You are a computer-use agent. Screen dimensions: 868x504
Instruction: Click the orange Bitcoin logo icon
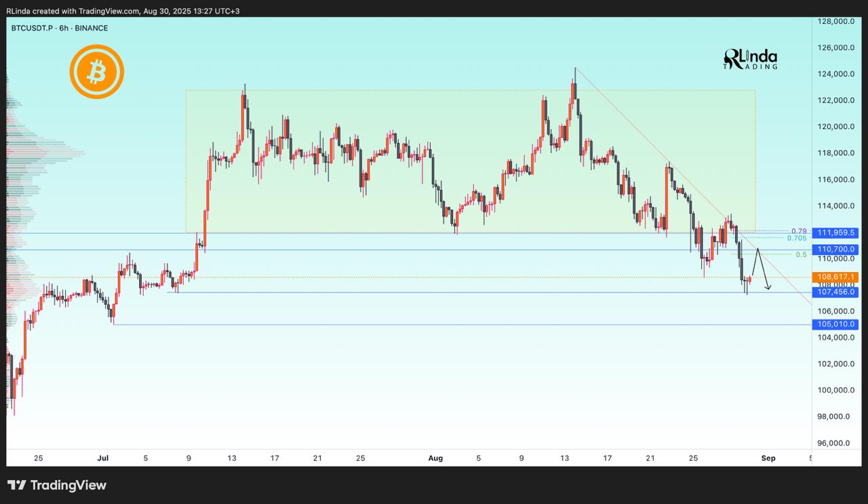click(x=96, y=72)
